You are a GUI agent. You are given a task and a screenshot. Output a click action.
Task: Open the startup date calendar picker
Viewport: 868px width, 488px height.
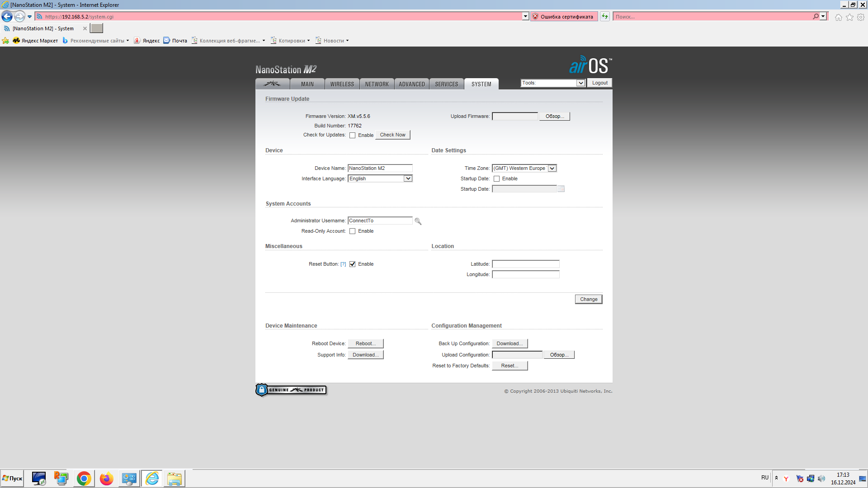(x=561, y=189)
